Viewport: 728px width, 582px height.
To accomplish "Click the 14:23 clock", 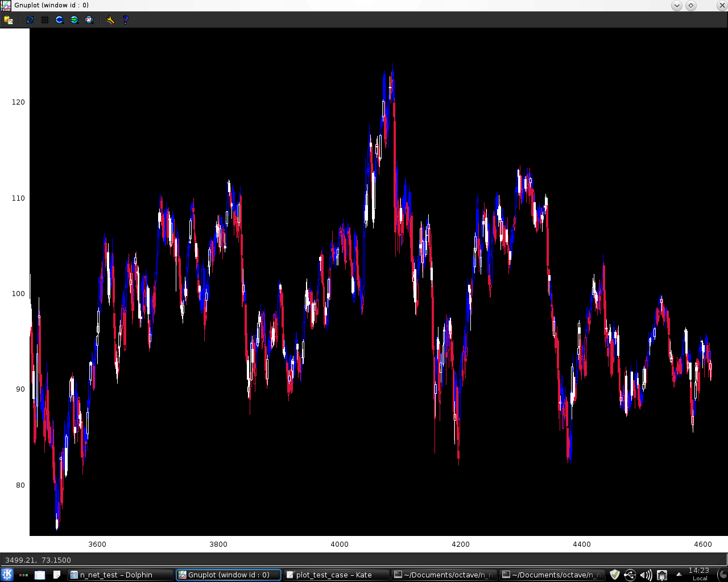I will pyautogui.click(x=699, y=574).
